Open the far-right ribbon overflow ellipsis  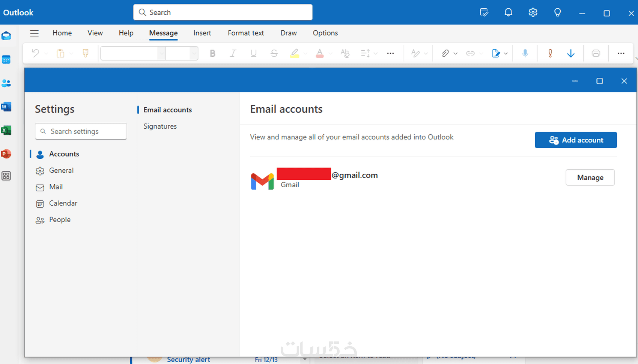point(621,53)
